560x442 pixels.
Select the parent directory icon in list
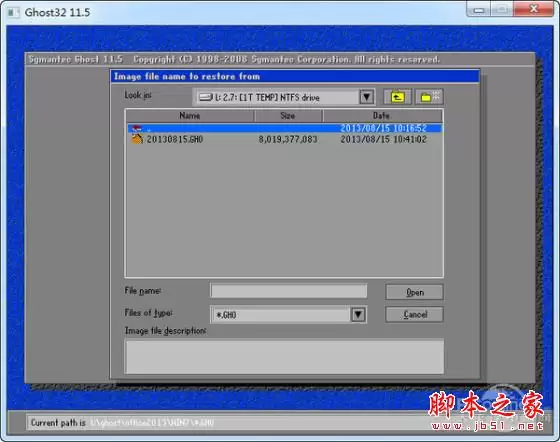tap(138, 128)
